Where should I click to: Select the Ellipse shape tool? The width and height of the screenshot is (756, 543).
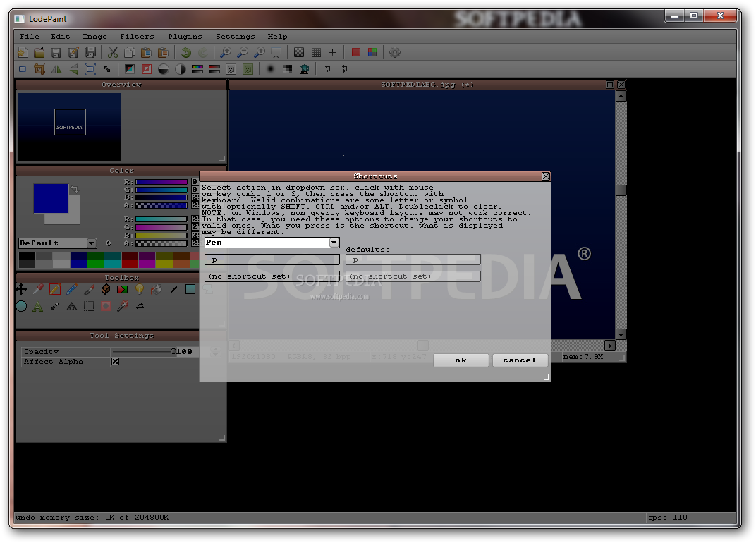point(21,306)
